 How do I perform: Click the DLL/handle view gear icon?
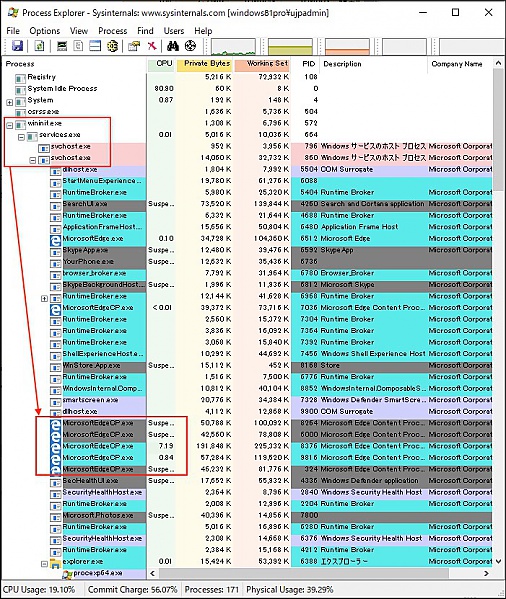pos(112,46)
